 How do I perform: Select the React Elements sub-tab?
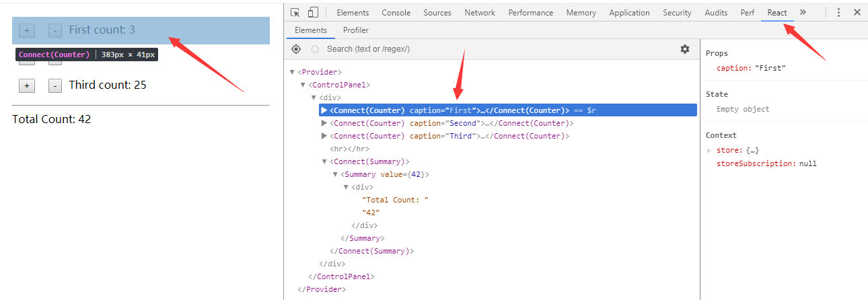(311, 30)
